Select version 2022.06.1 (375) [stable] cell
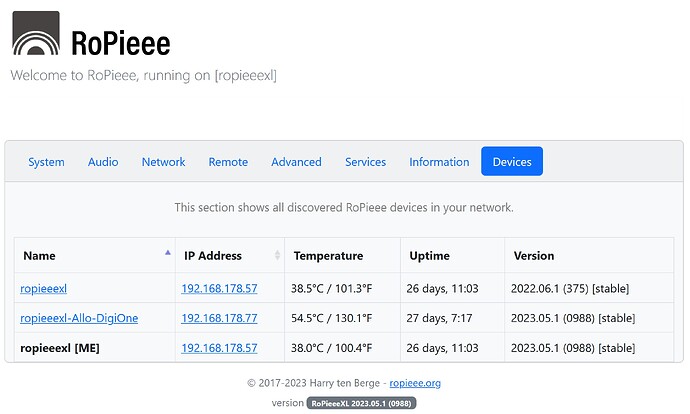 pos(589,289)
